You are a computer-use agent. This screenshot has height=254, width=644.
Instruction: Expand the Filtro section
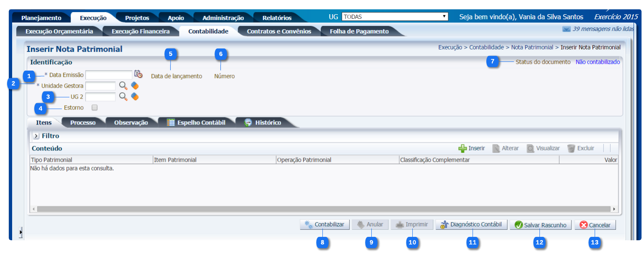[36, 136]
